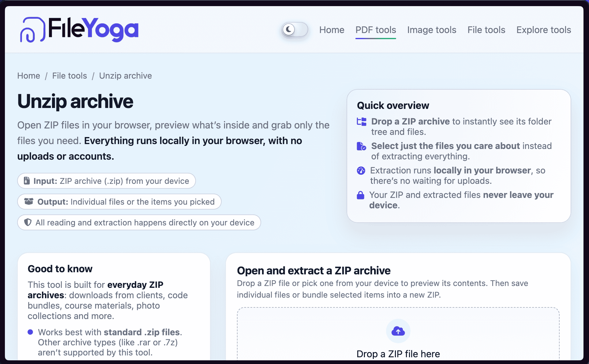589x364 pixels.
Task: Go to File tools breadcrumb link
Action: [69, 76]
